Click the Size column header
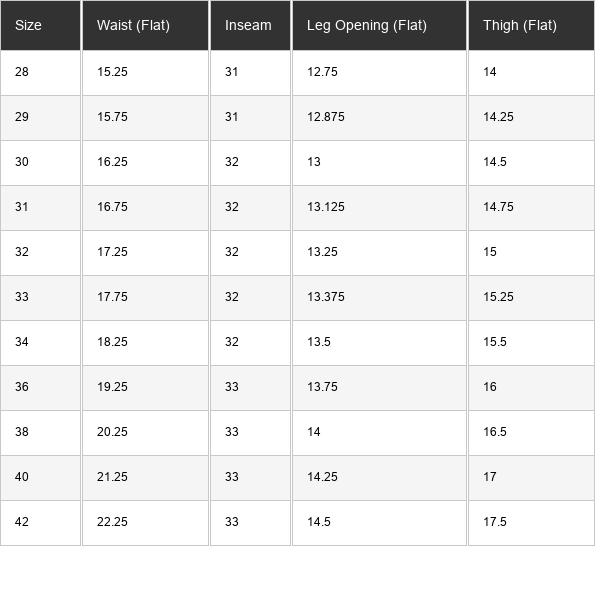Image resolution: width=600 pixels, height=600 pixels. [29, 25]
